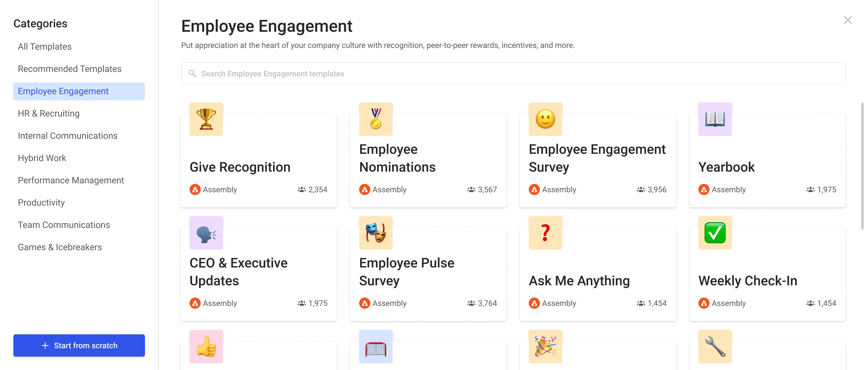Click the Weekly Check-In green checkmark icon
This screenshot has width=868, height=370.
[715, 233]
